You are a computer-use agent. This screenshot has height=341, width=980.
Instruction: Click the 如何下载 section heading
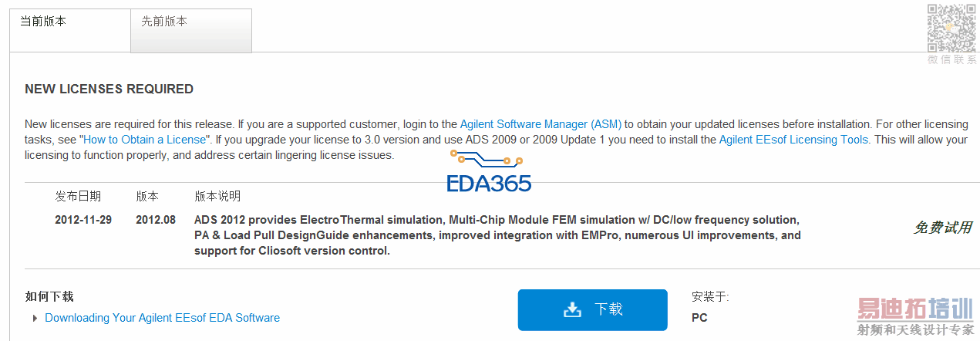(x=49, y=297)
